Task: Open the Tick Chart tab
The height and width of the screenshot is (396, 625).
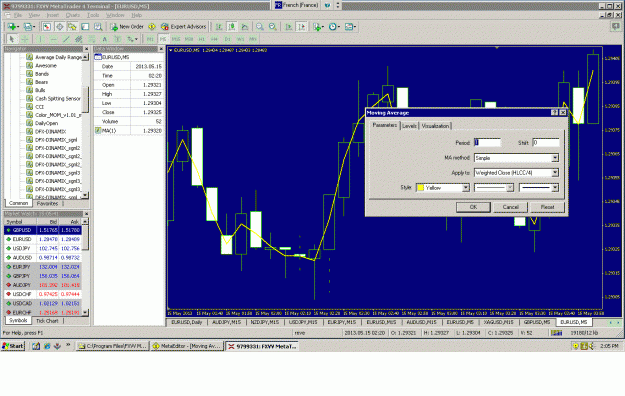Action: (47, 321)
